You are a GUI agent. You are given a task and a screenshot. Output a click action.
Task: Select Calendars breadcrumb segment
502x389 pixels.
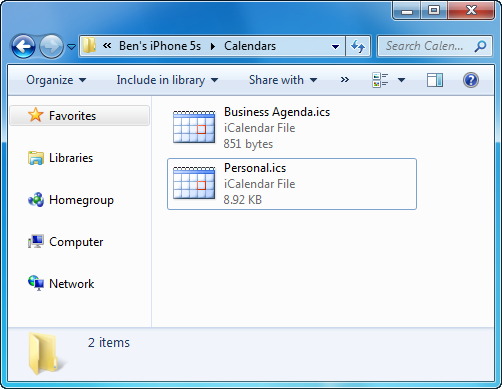point(250,46)
